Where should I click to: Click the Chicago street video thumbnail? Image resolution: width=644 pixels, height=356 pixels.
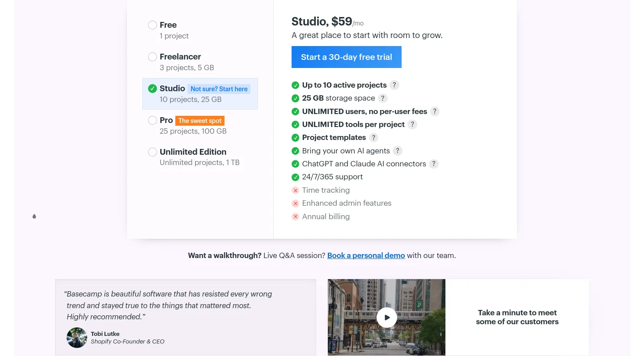pyautogui.click(x=386, y=318)
